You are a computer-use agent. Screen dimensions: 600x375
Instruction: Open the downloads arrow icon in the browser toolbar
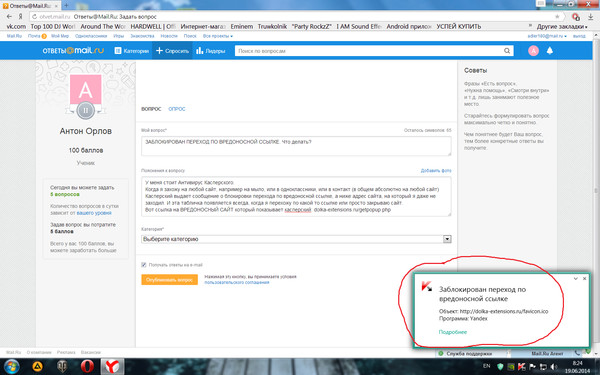[x=590, y=17]
